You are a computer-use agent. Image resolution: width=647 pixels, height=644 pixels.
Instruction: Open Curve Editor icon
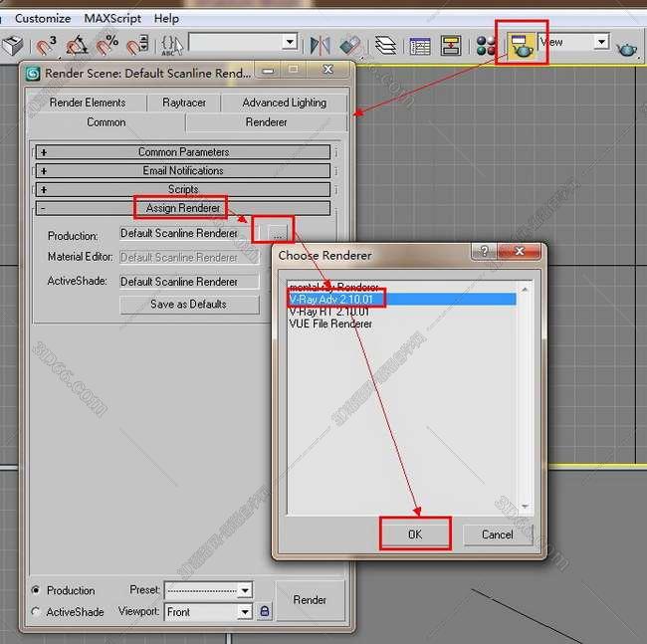click(420, 45)
